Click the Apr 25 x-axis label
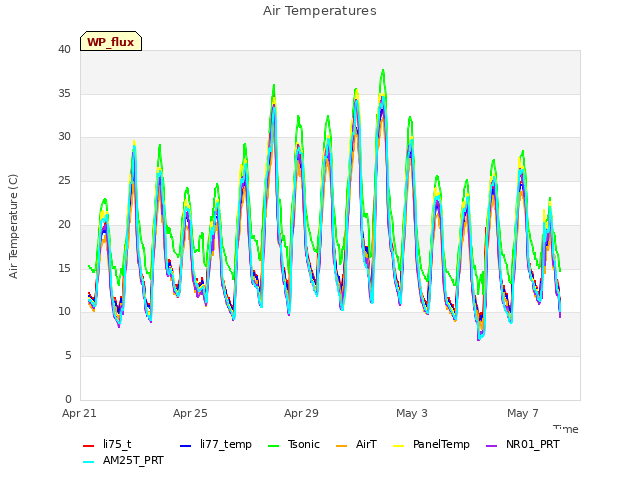The image size is (640, 480). tap(190, 413)
